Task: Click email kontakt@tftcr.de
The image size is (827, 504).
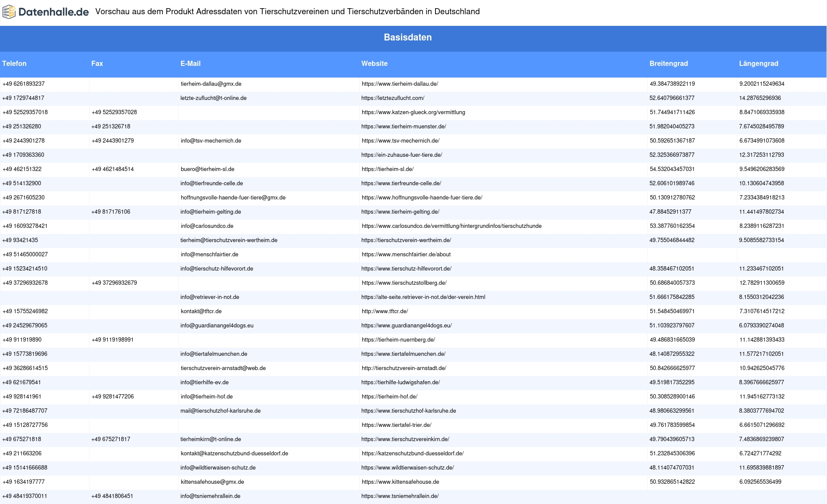Action: point(201,311)
